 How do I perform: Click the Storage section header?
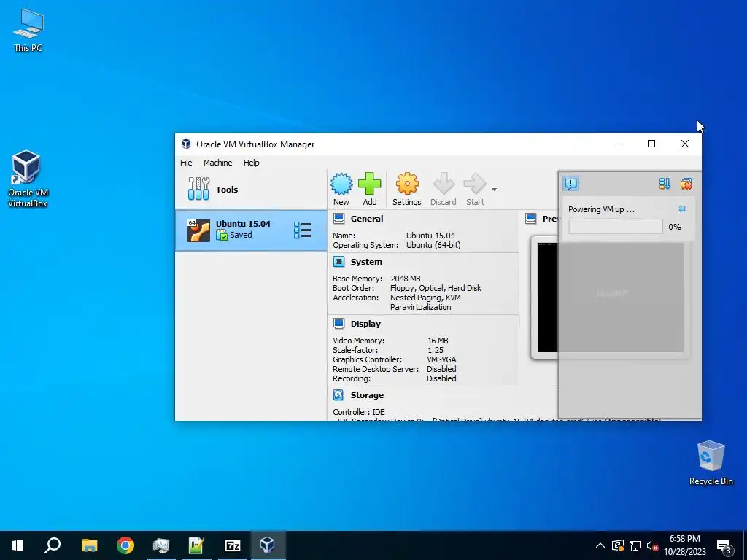367,394
